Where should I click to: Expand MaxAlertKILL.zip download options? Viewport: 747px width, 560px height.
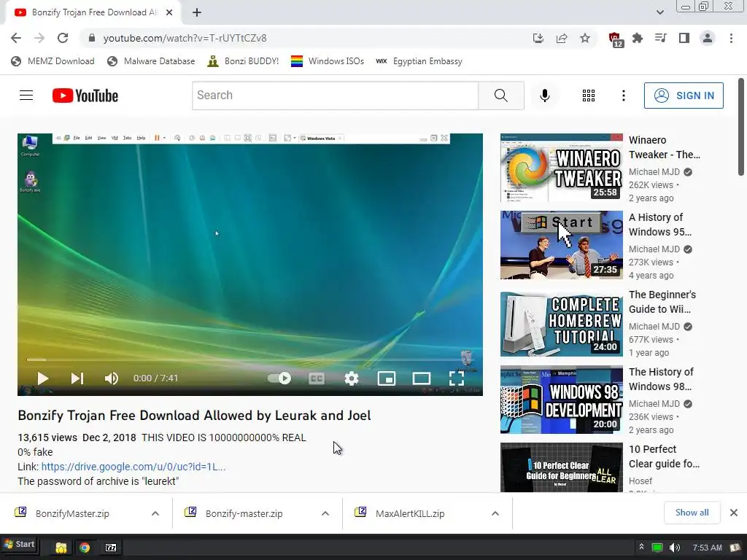[495, 513]
